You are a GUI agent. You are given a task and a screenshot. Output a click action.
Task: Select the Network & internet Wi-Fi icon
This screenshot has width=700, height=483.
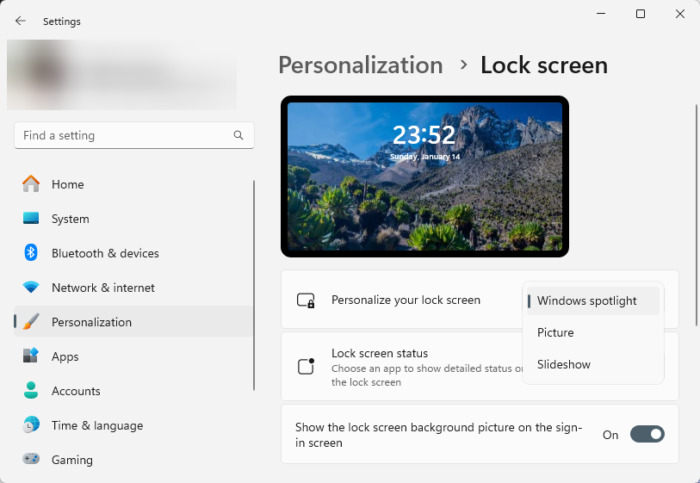(x=31, y=288)
